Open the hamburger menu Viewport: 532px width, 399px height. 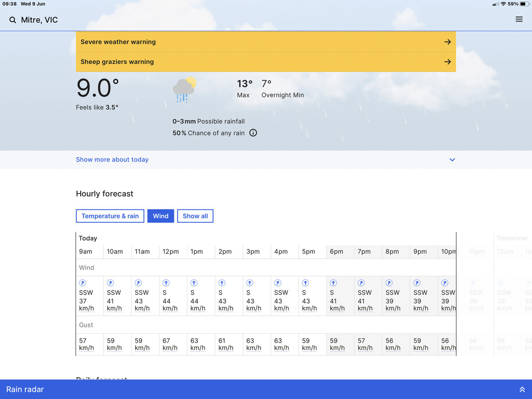coord(519,20)
